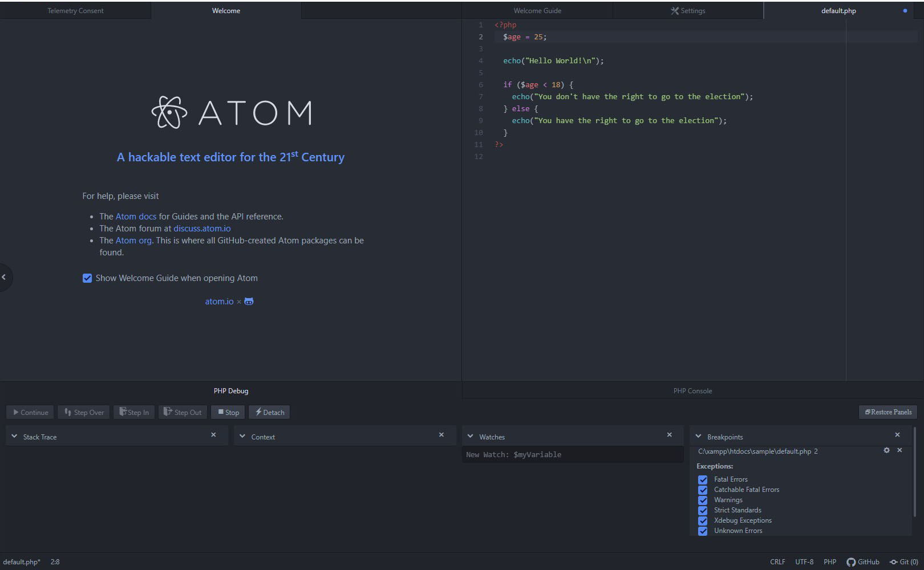This screenshot has height=570, width=924.
Task: Collapse the Breakpoints panel chevron
Action: [x=698, y=436]
